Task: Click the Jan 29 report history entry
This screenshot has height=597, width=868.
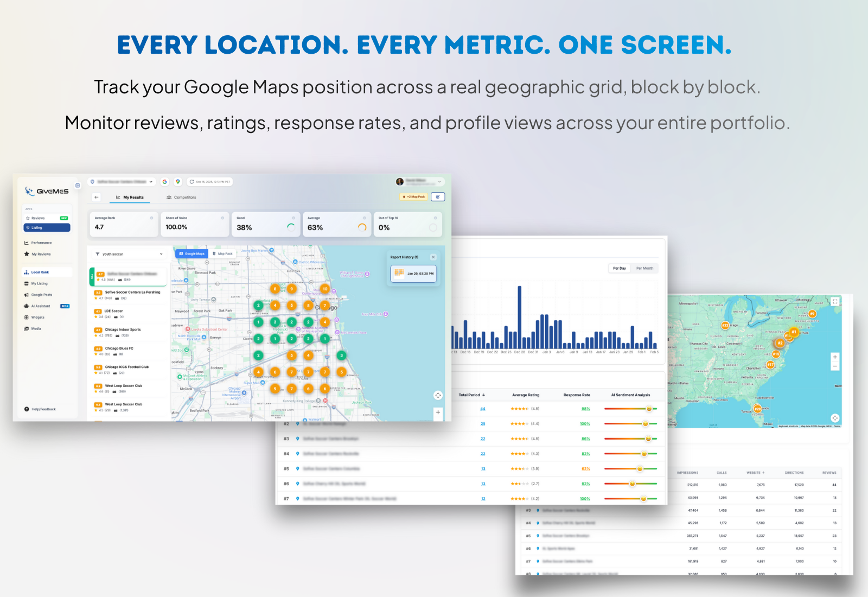Action: tap(414, 273)
